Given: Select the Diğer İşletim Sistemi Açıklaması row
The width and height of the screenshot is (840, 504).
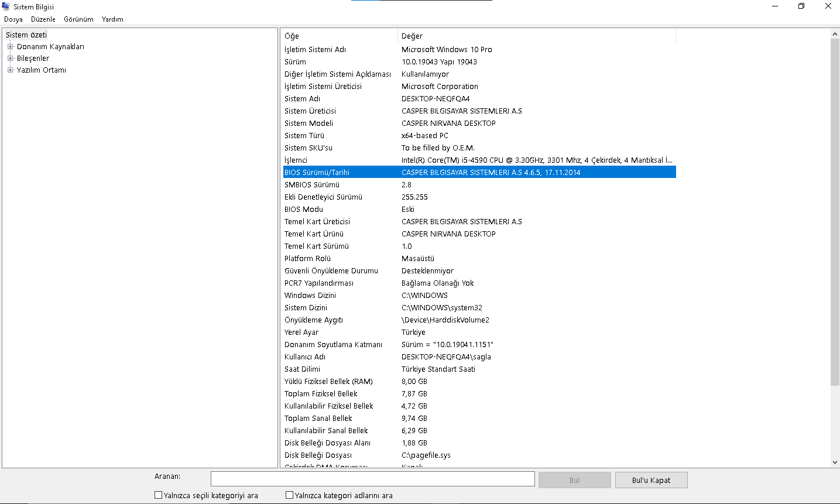Looking at the screenshot, I should click(x=479, y=74).
